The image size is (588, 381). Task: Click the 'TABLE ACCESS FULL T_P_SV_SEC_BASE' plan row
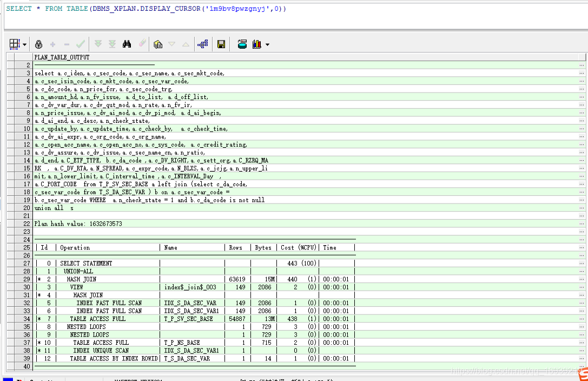pyautogui.click(x=306, y=319)
